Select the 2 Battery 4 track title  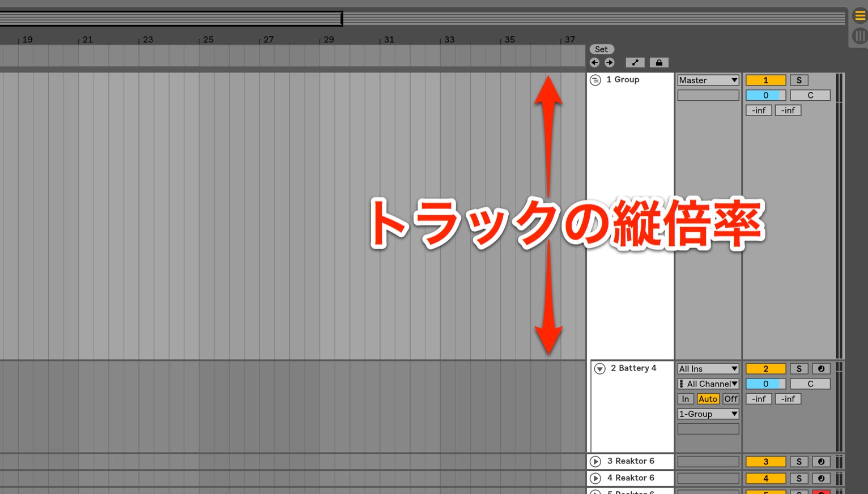(633, 368)
